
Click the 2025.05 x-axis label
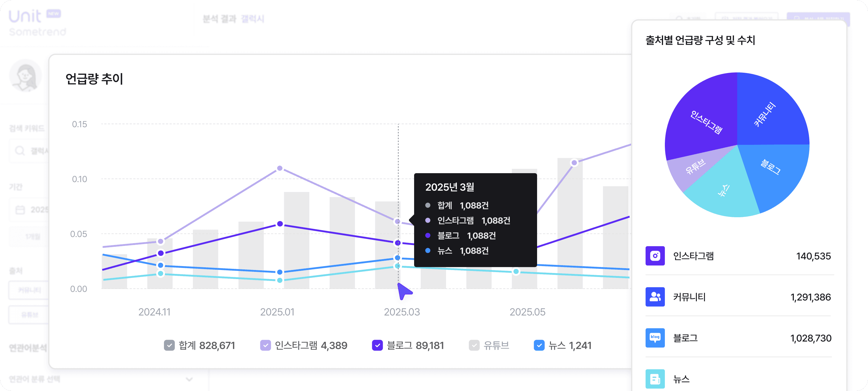(527, 312)
